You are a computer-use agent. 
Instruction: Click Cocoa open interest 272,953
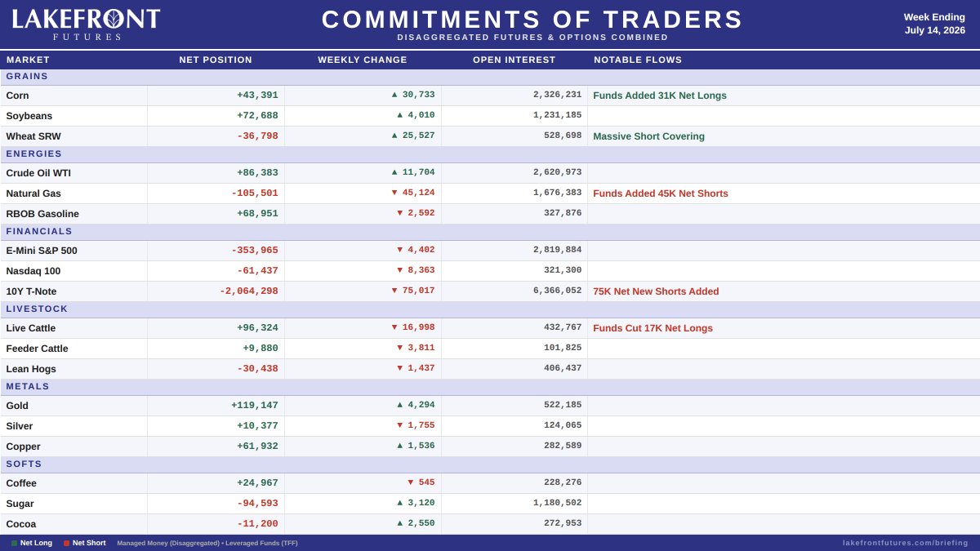coord(563,523)
